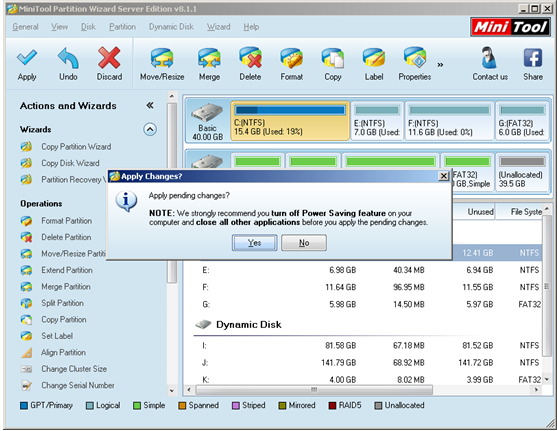Select the E: row in partition list
The height and width of the screenshot is (431, 557).
tap(368, 270)
